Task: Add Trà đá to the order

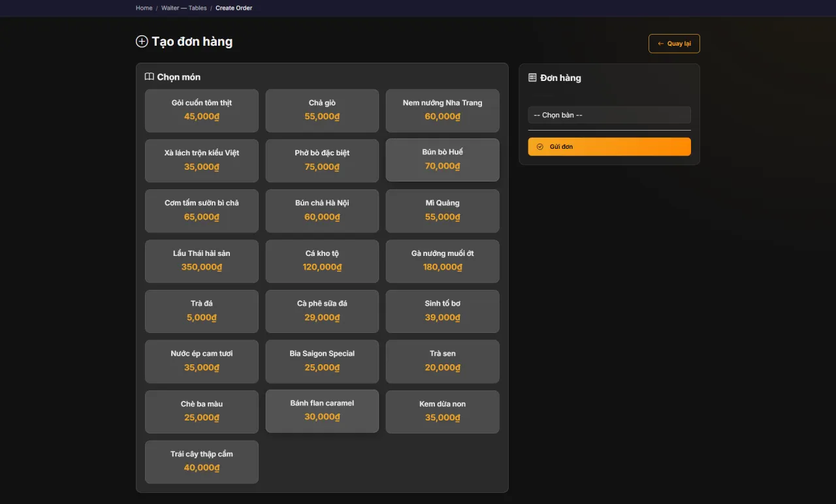Action: coord(202,311)
